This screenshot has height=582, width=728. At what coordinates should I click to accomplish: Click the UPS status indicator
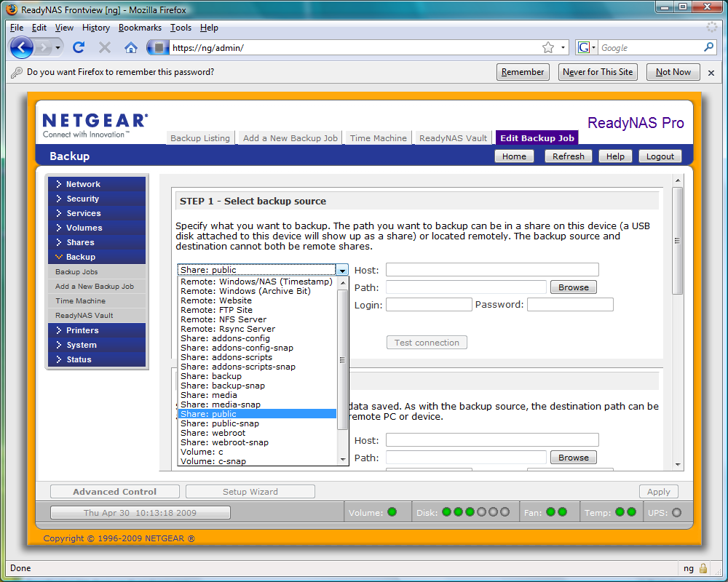[x=676, y=512]
